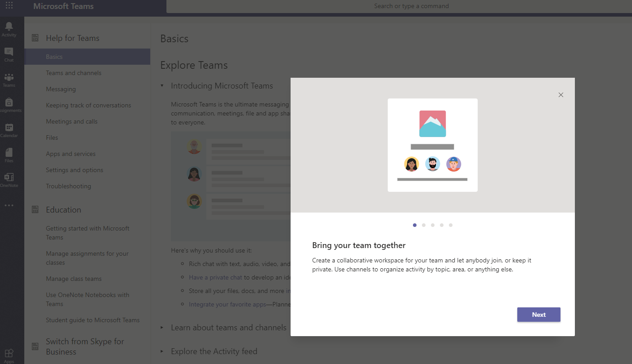Jump to the third carousel dot
The width and height of the screenshot is (632, 364).
[x=433, y=225]
